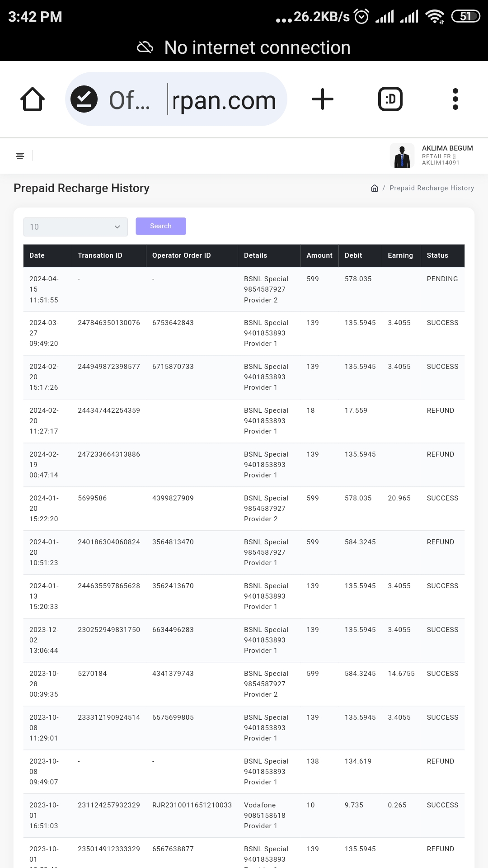
Task: Click the Vodafone 9085158618 details cell
Action: [x=265, y=815]
